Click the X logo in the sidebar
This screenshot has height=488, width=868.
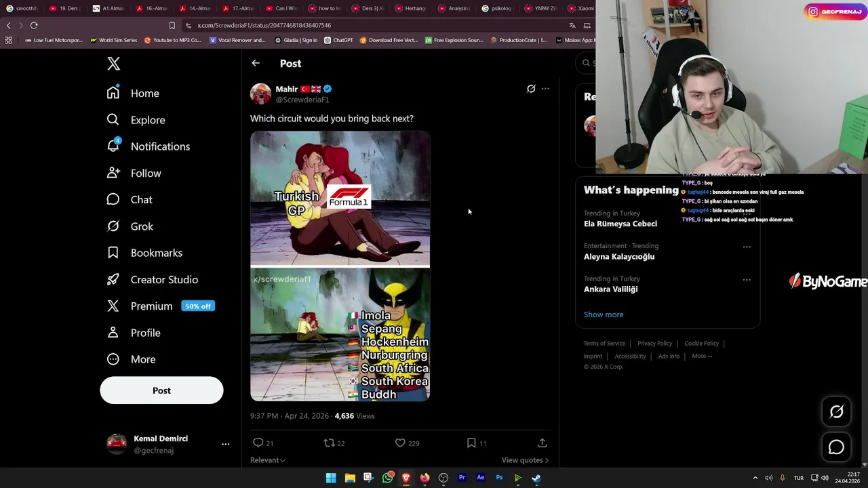(x=113, y=64)
